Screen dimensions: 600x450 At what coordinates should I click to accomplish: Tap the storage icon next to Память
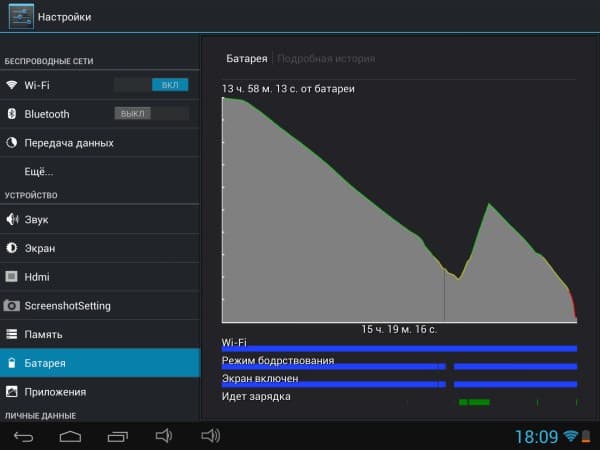[x=11, y=334]
